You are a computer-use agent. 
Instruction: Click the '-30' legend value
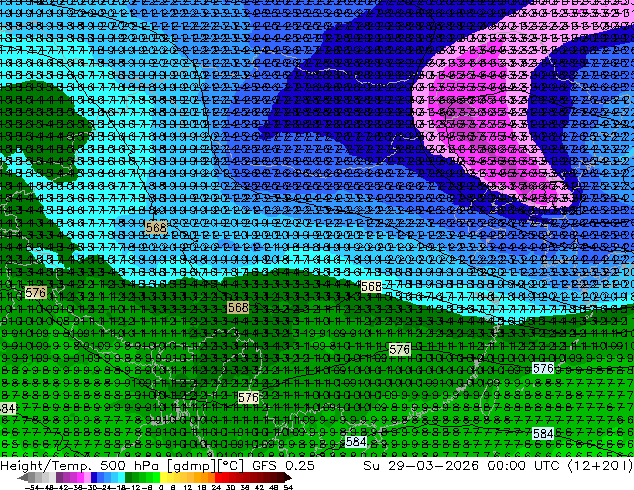coord(92,487)
